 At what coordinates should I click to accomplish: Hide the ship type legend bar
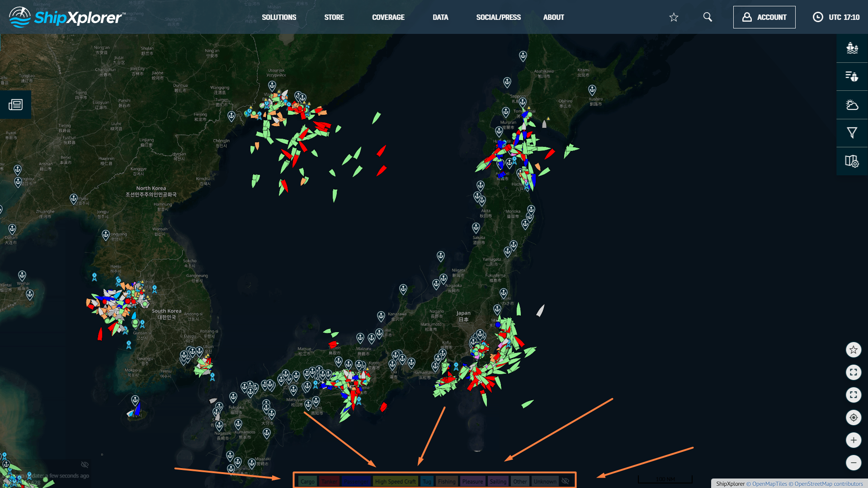click(x=566, y=481)
